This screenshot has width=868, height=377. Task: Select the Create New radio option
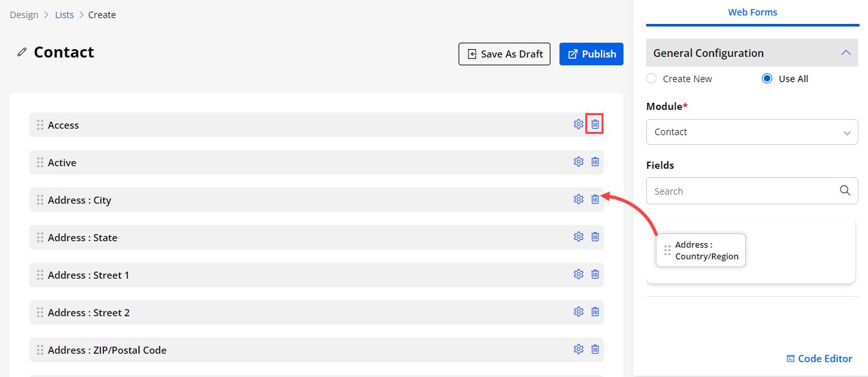[651, 79]
